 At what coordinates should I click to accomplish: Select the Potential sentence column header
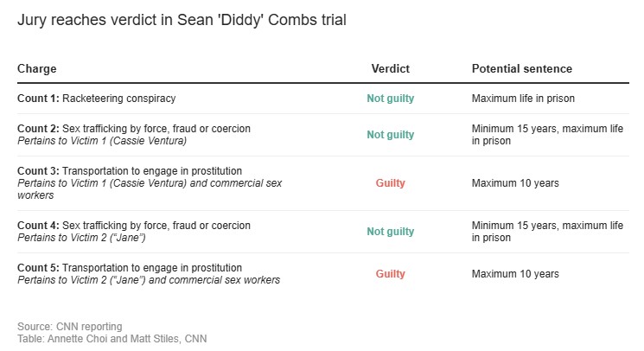coord(521,68)
